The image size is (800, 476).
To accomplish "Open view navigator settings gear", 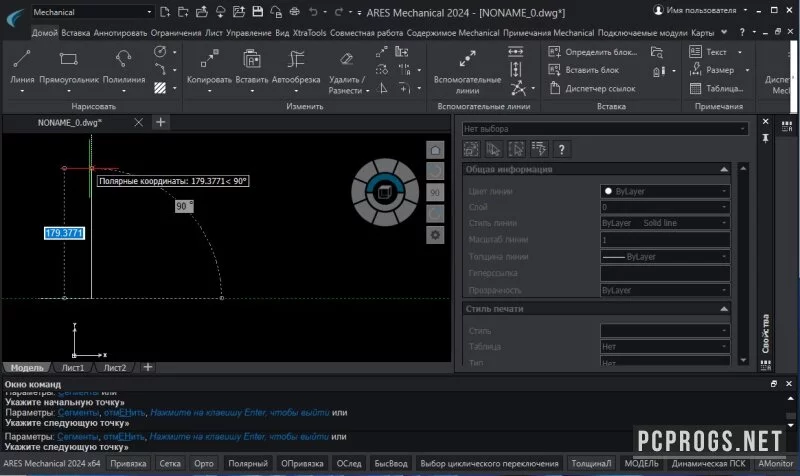I will 435,235.
